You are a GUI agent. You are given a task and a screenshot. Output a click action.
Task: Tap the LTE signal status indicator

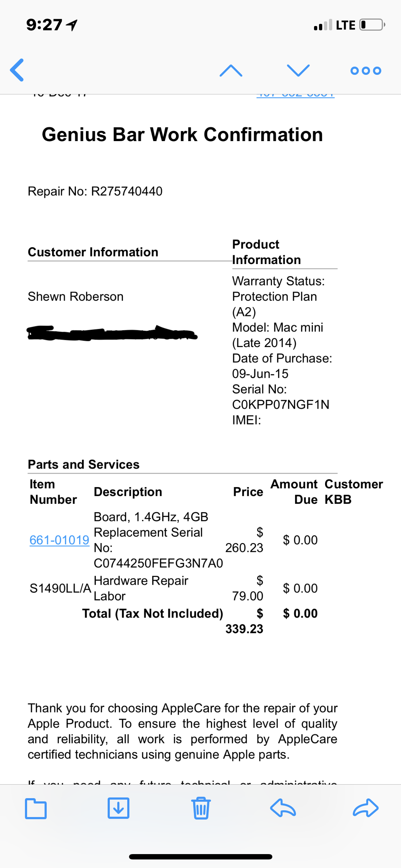[x=345, y=25]
